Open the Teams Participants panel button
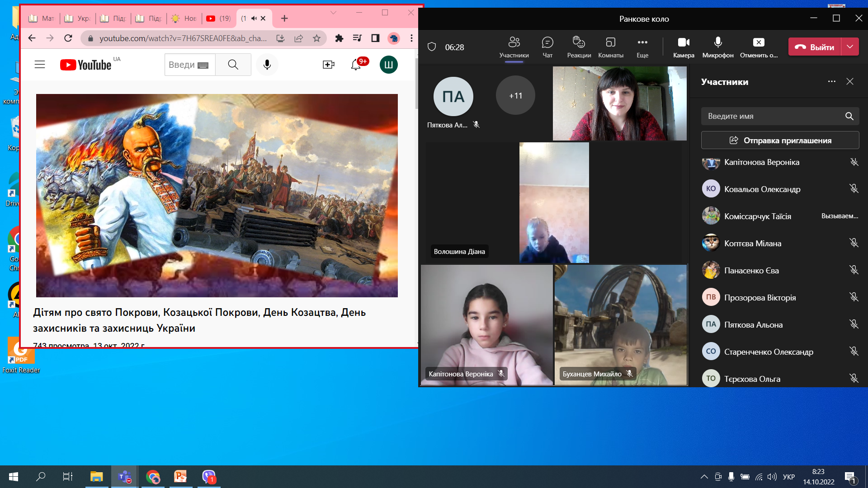 pos(514,47)
